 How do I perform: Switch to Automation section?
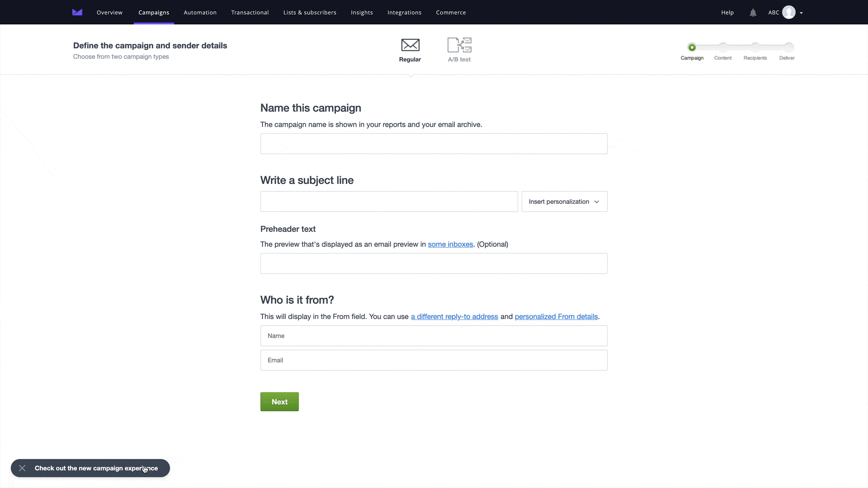(x=200, y=12)
